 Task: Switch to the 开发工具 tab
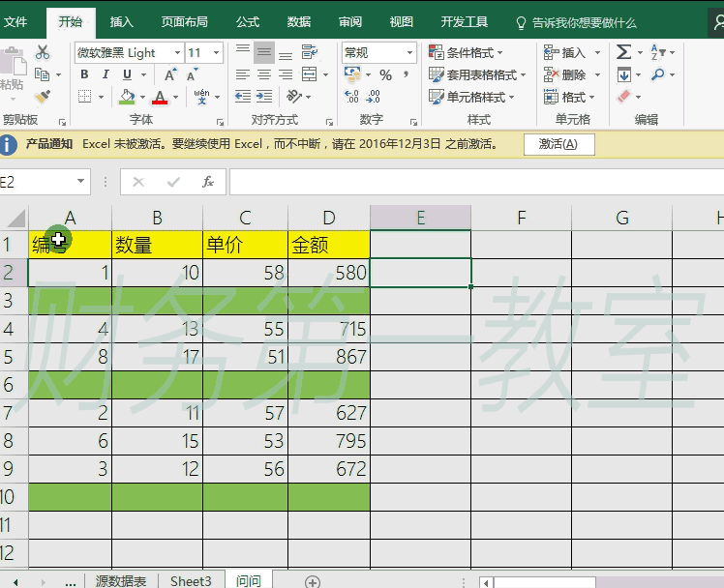[x=464, y=21]
